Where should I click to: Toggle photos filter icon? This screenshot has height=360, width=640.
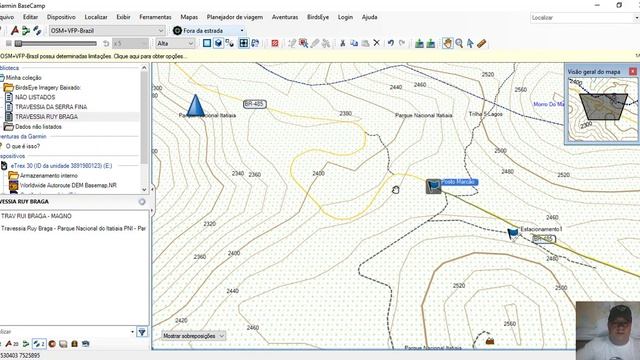click(x=63, y=344)
